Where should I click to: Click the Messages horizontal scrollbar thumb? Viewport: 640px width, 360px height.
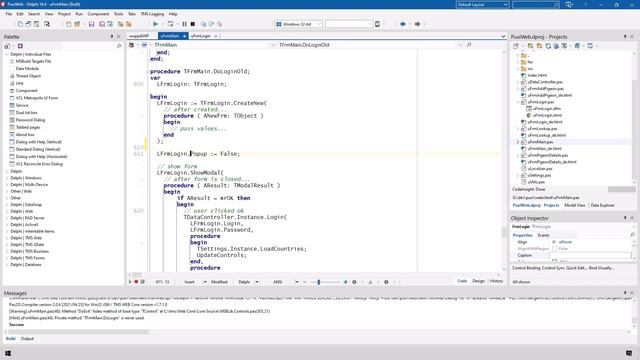pyautogui.click(x=79, y=332)
